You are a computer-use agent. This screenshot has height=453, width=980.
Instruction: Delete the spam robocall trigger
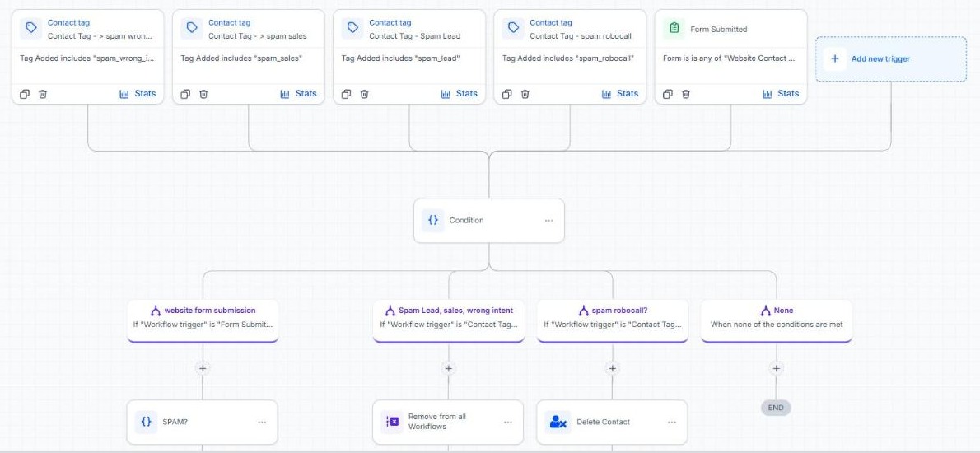pyautogui.click(x=525, y=94)
